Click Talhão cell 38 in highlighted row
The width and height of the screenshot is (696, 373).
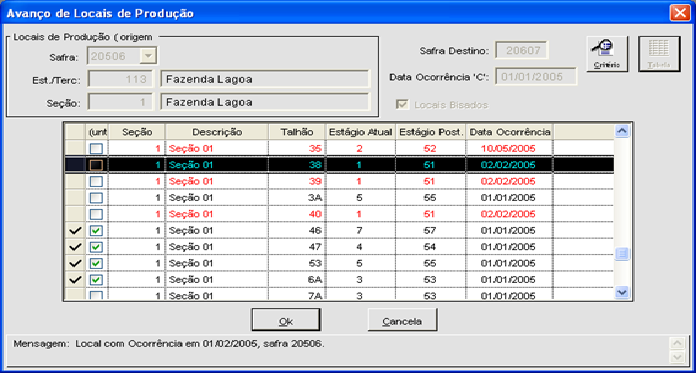[x=297, y=165]
